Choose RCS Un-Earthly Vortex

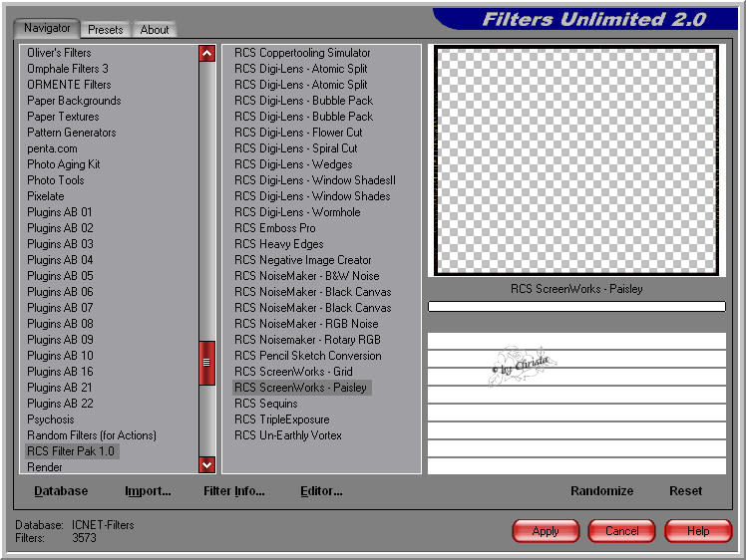click(288, 435)
